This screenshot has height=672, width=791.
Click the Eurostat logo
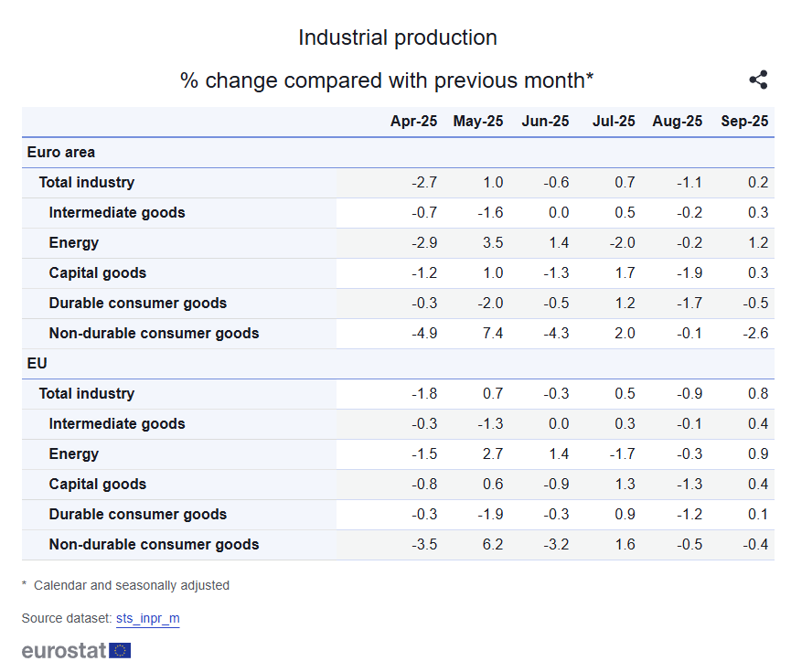coord(76,650)
